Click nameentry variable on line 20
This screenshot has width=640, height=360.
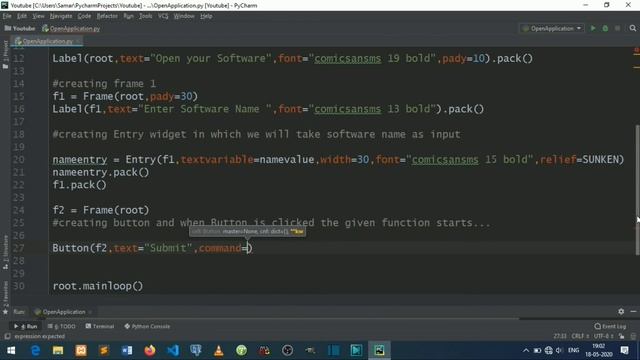80,160
